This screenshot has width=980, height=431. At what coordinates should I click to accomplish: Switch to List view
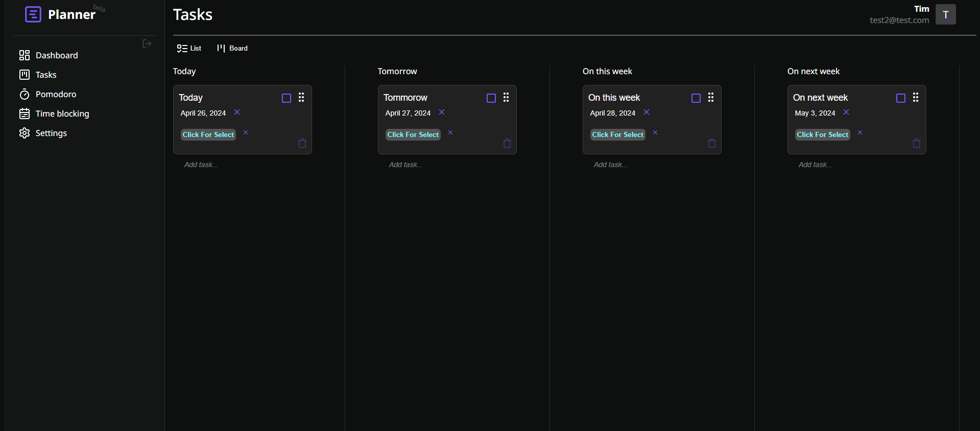(189, 48)
